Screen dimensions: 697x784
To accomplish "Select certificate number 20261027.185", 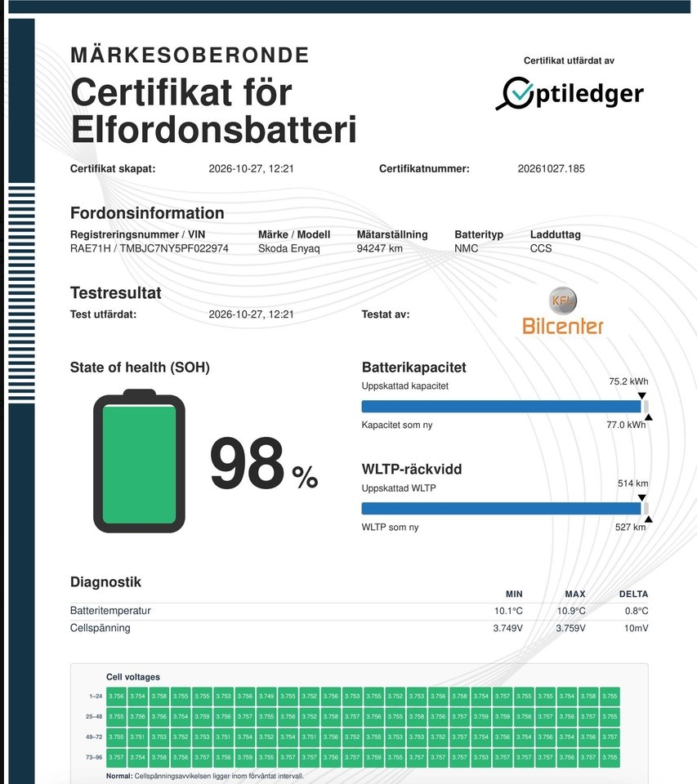I will (x=551, y=168).
